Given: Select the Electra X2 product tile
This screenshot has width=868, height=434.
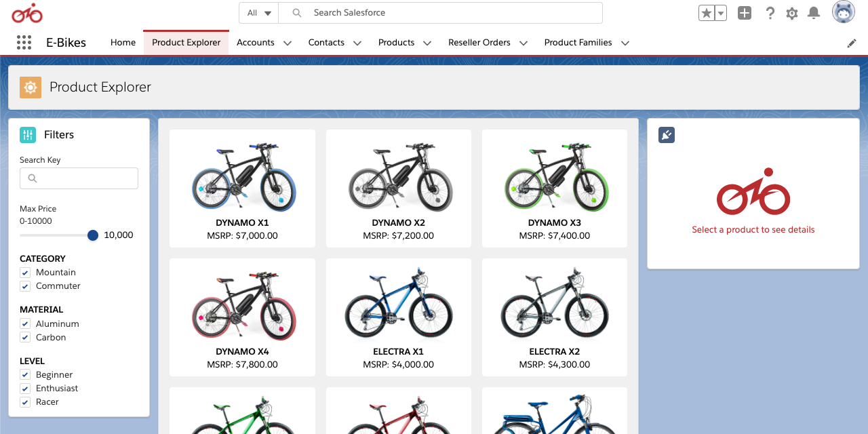Looking at the screenshot, I should pyautogui.click(x=554, y=317).
